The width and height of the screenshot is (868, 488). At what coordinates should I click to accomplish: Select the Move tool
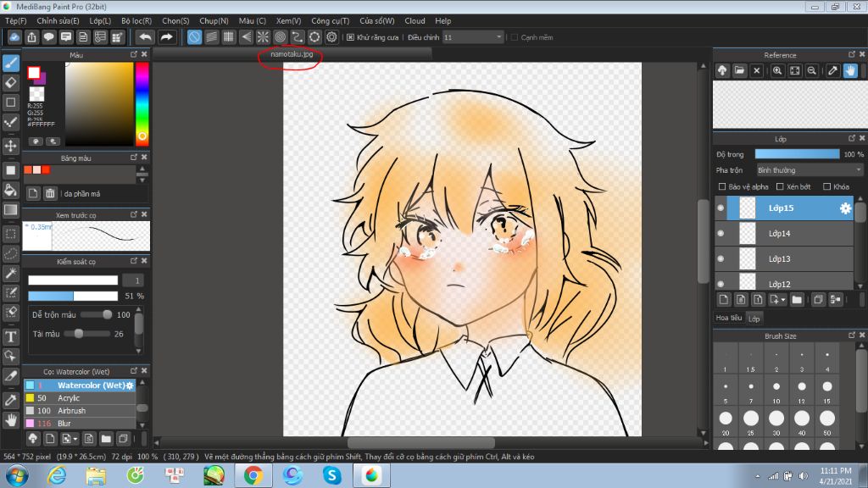point(10,146)
